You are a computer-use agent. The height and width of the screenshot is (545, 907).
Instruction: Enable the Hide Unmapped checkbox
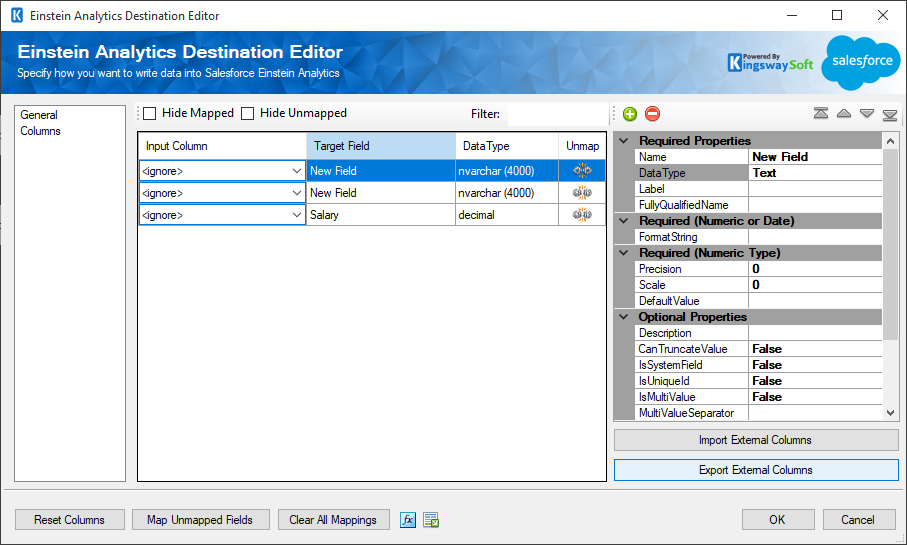[x=248, y=113]
